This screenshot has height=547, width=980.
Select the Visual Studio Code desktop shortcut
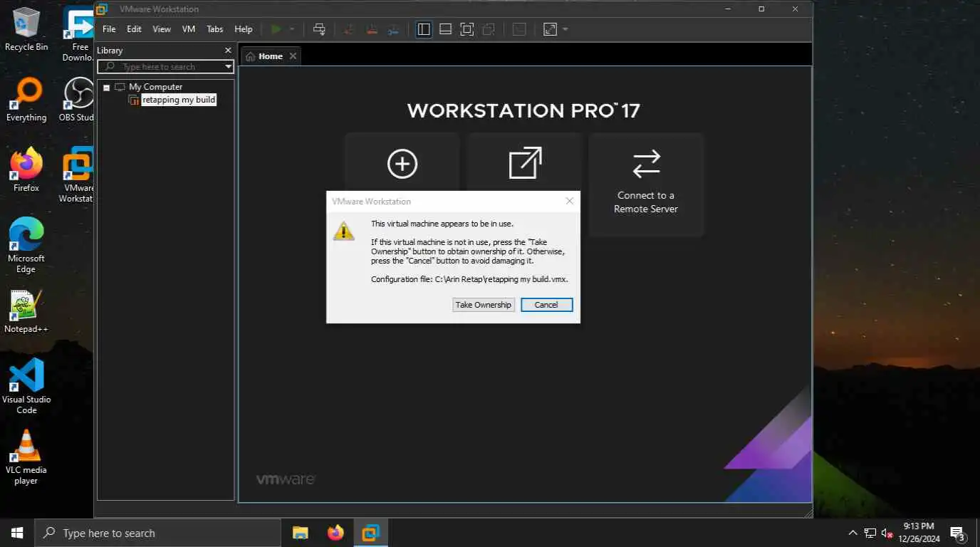[26, 386]
